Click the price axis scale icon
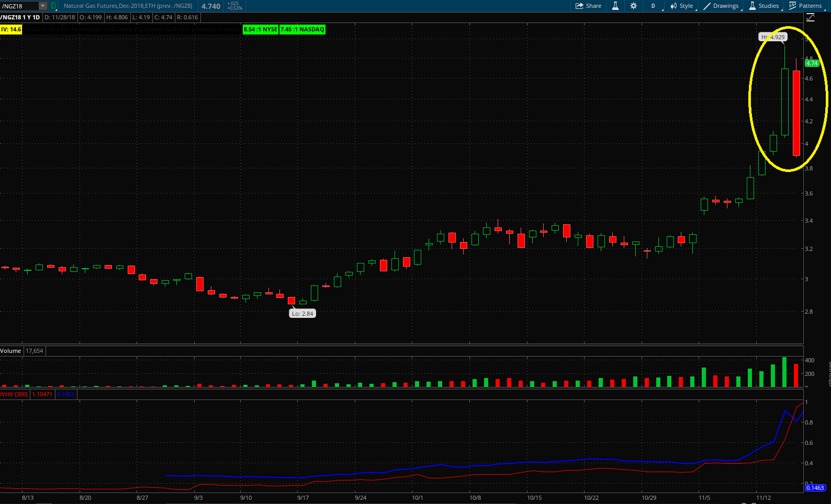Image resolution: width=831 pixels, height=504 pixels. point(810,17)
